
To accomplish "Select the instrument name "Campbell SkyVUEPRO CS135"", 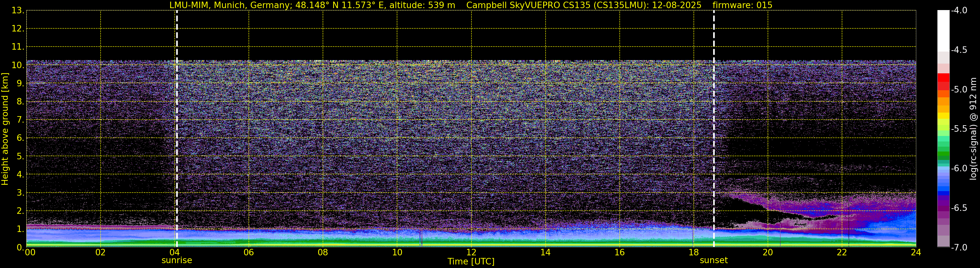I will (529, 5).
